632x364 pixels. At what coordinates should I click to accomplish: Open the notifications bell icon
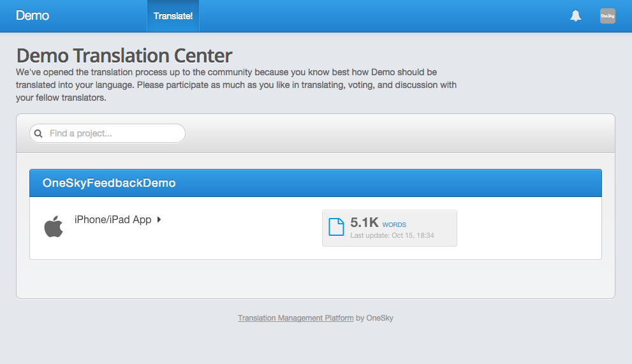[x=576, y=16]
